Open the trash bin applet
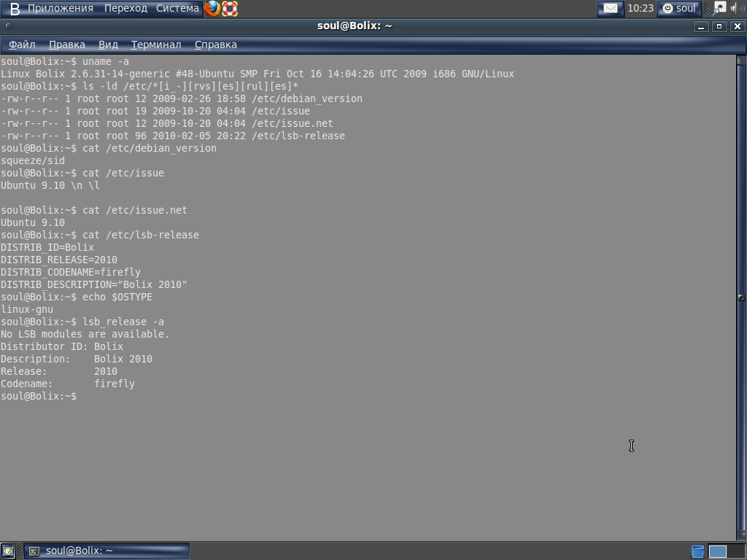The height and width of the screenshot is (560, 747). [x=697, y=551]
